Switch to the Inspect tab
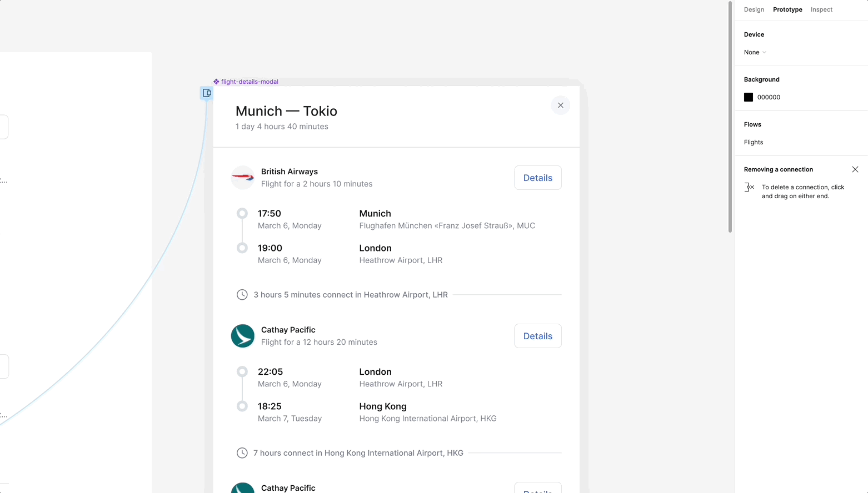Screen dimensions: 868x493 tap(821, 9)
